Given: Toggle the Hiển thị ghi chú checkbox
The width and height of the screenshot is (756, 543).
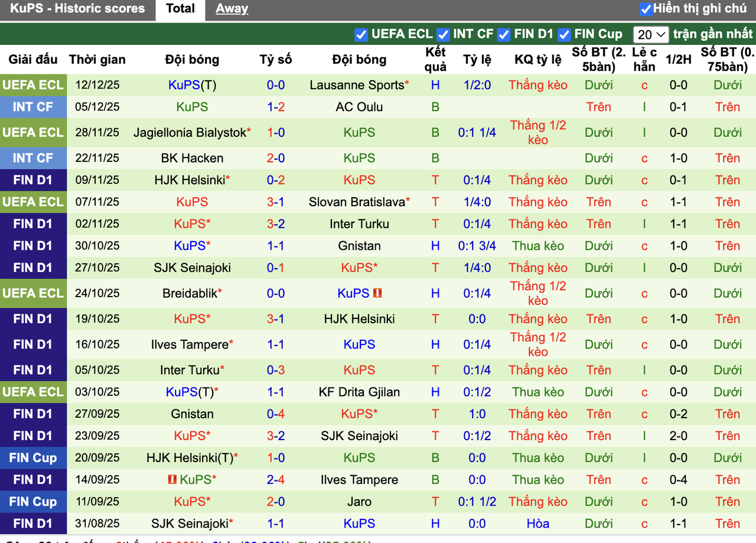Looking at the screenshot, I should pos(646,9).
